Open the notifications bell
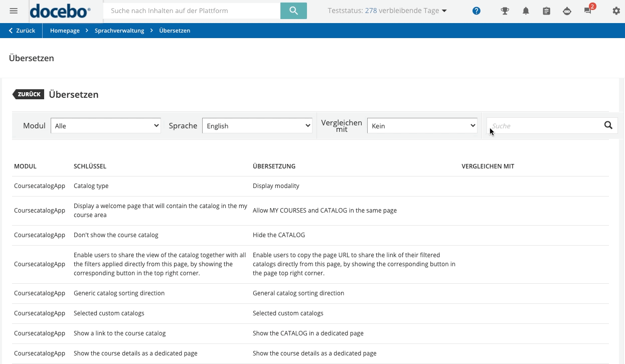 coord(526,11)
